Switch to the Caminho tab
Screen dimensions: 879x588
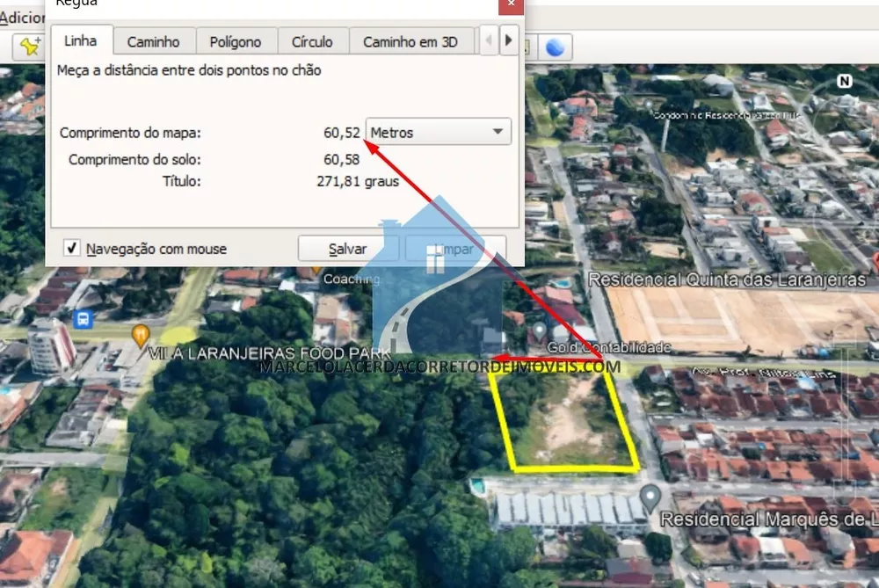tap(154, 40)
